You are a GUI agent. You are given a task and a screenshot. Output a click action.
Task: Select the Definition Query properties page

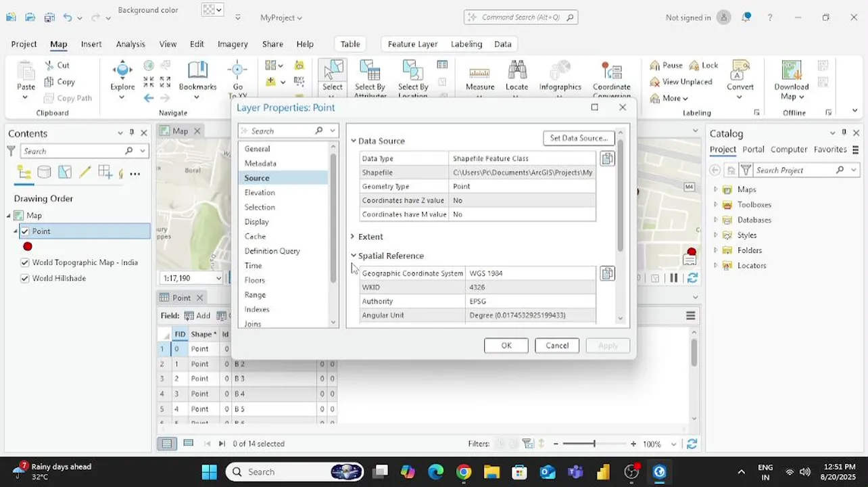[272, 251]
